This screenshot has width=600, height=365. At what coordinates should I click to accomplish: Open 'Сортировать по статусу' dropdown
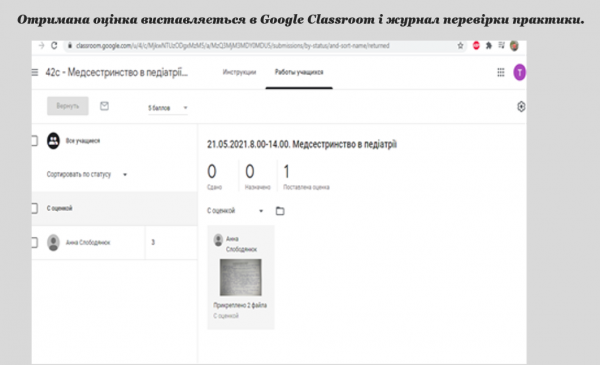pos(86,174)
